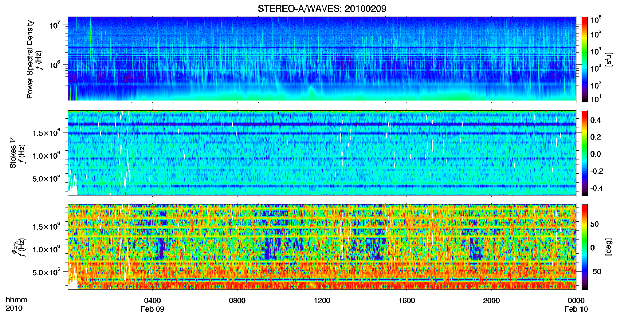Click the 50 label on degrees color bar
Screen dimensions: 644x332
click(595, 224)
